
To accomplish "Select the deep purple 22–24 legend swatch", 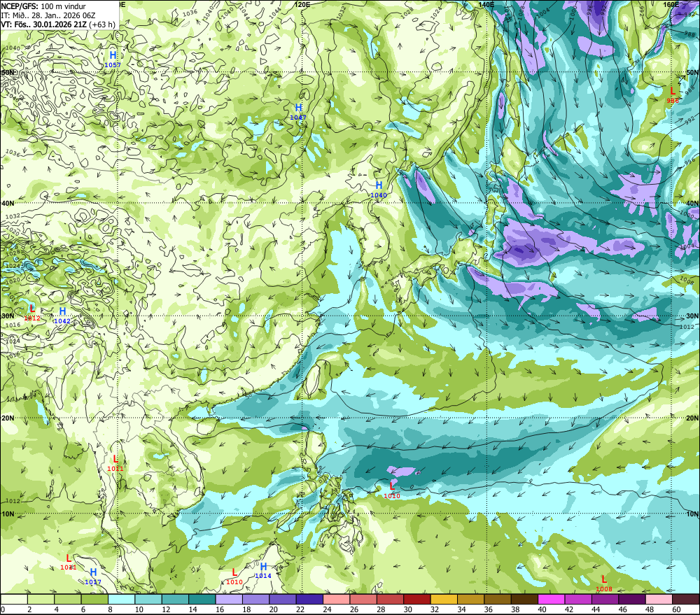I will (309, 600).
